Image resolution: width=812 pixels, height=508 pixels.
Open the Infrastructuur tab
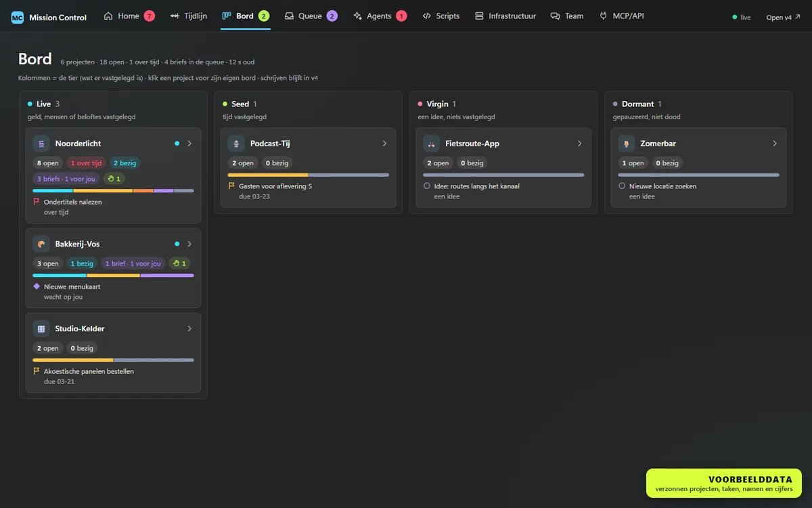click(505, 16)
